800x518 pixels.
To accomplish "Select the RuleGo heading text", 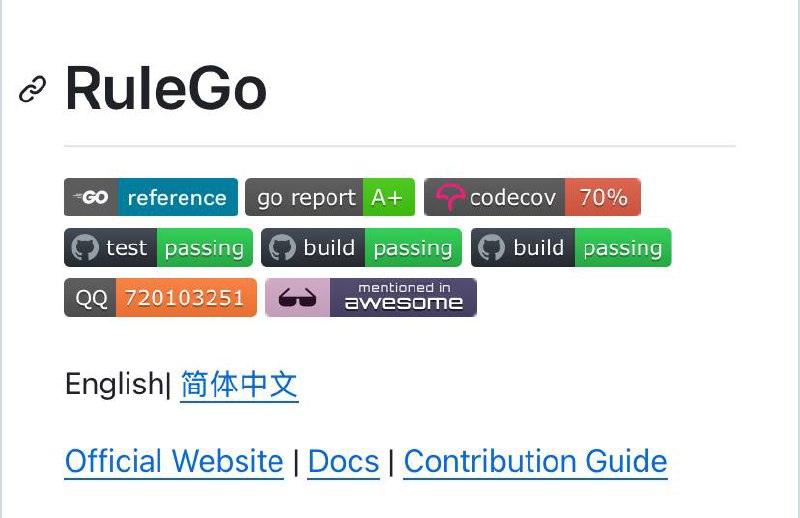I will click(166, 89).
